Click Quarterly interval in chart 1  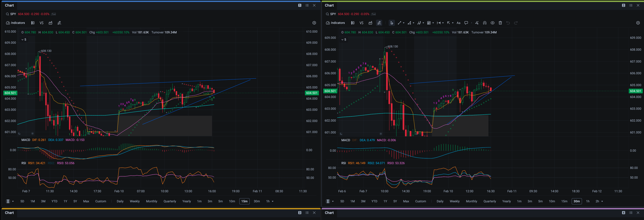[170, 201]
